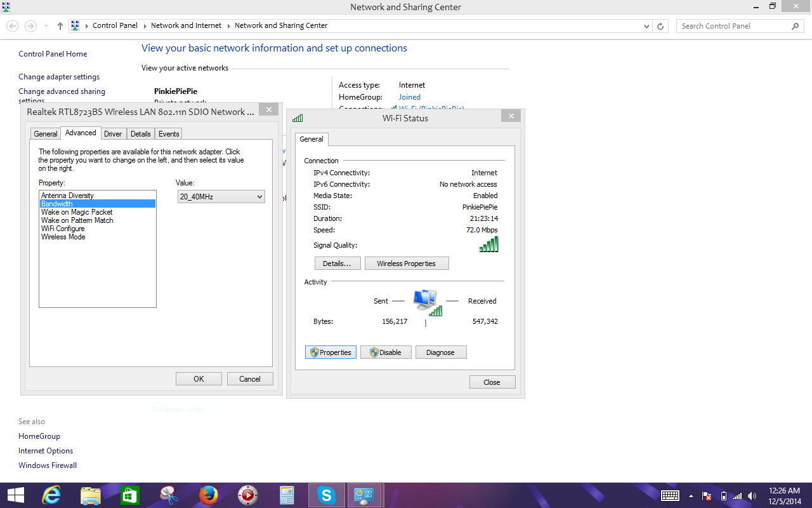Click the Control Panel icon in the address bar
The width and height of the screenshot is (812, 508).
coord(75,26)
